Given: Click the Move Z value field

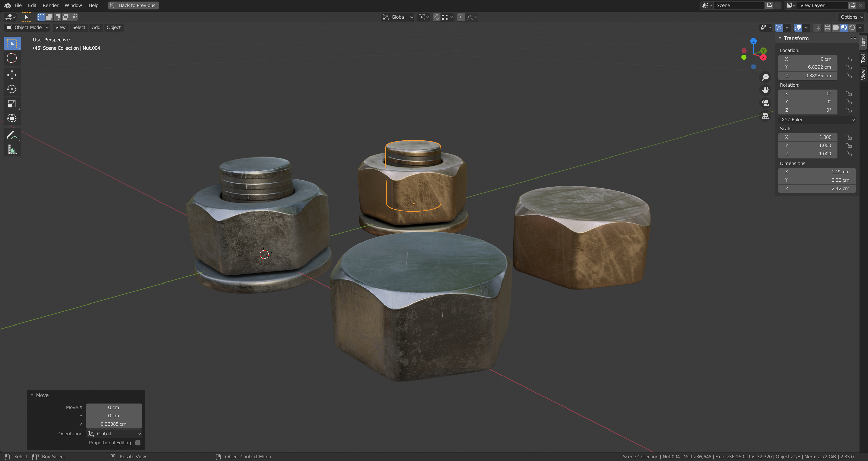Looking at the screenshot, I should pos(114,424).
